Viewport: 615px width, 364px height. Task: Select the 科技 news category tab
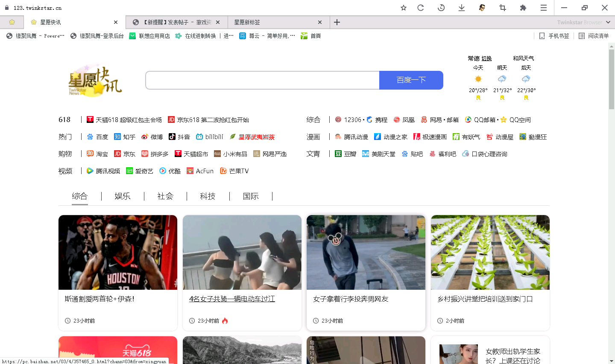(x=208, y=196)
